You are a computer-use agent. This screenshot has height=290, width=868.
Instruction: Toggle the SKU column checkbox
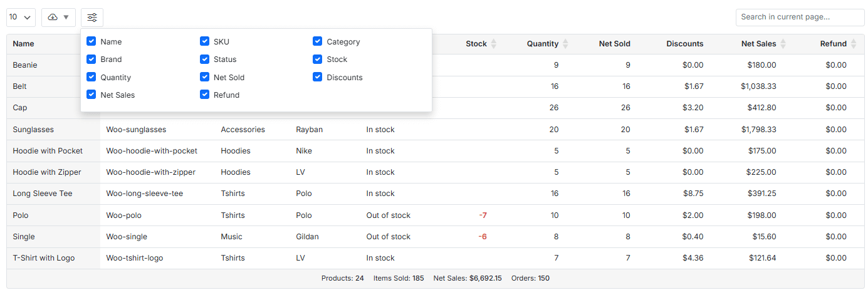204,41
